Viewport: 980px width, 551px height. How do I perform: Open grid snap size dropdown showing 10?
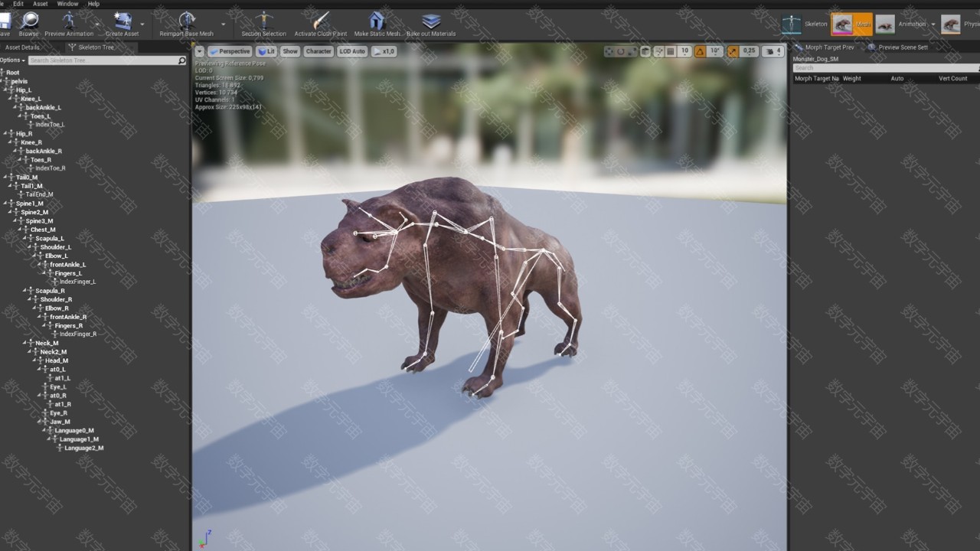684,51
